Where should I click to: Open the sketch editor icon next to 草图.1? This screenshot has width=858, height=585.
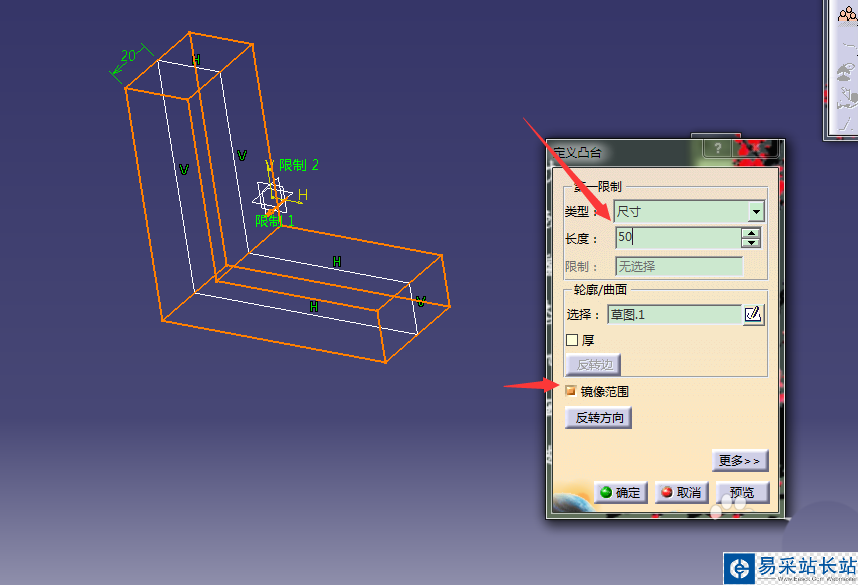coord(753,315)
